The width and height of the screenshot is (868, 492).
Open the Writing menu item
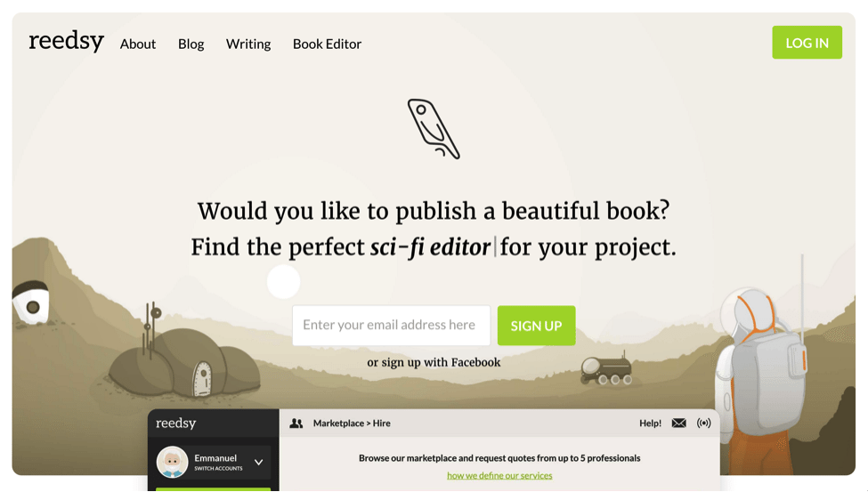(248, 44)
